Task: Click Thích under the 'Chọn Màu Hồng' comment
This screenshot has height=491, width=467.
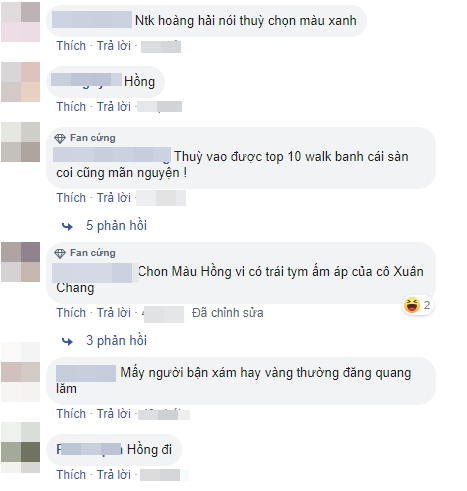Action: coord(71,313)
